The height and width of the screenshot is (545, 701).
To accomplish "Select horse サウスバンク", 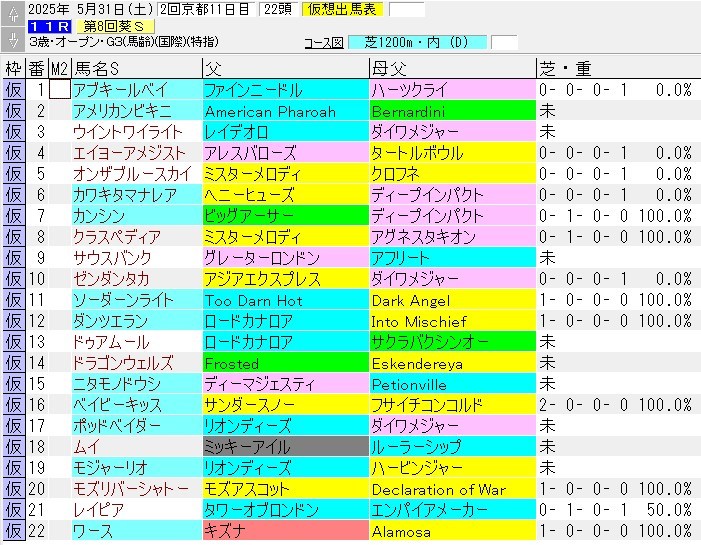I will point(137,258).
